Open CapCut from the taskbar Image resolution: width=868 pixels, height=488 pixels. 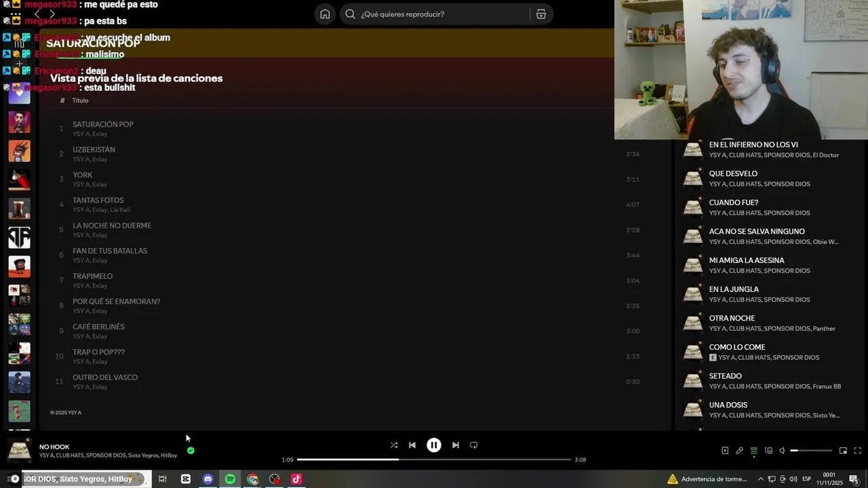click(186, 479)
